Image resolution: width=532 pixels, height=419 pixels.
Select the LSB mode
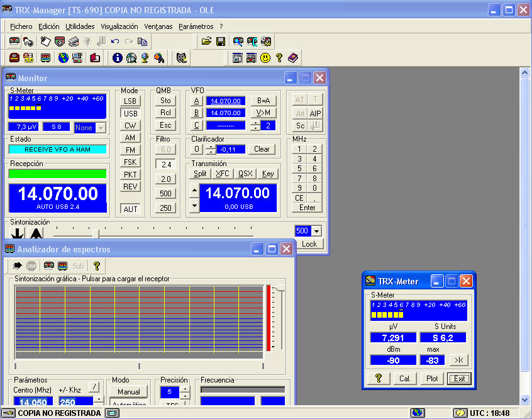click(130, 101)
